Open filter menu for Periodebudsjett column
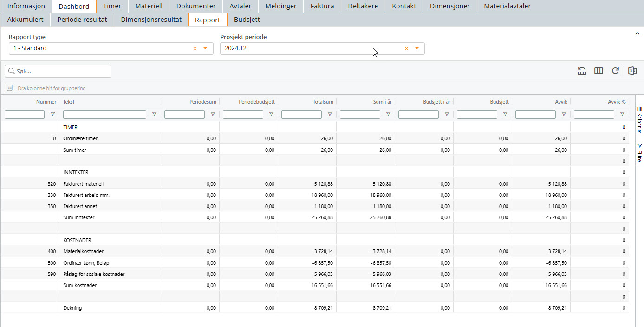The width and height of the screenshot is (644, 327). point(271,114)
